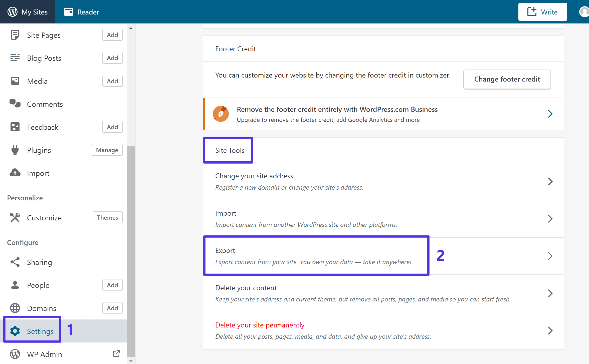Click the Blog Posts icon in sidebar
589x364 pixels.
tap(15, 58)
